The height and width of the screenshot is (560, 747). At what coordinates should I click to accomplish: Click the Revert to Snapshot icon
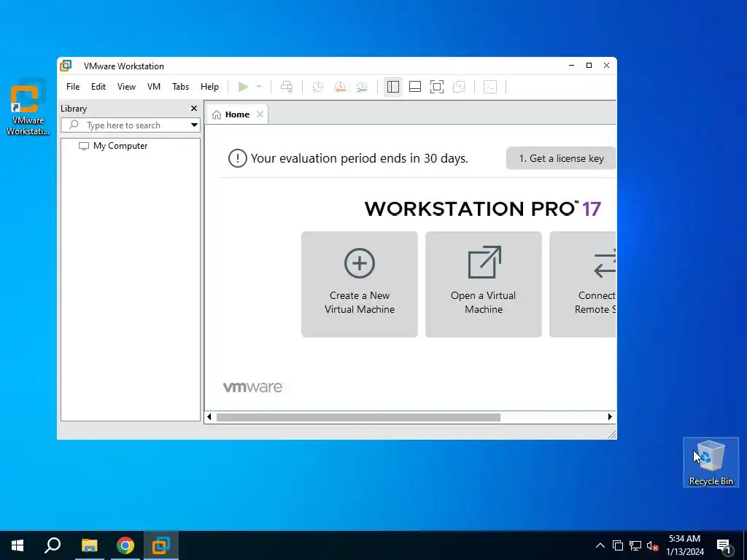[x=340, y=87]
